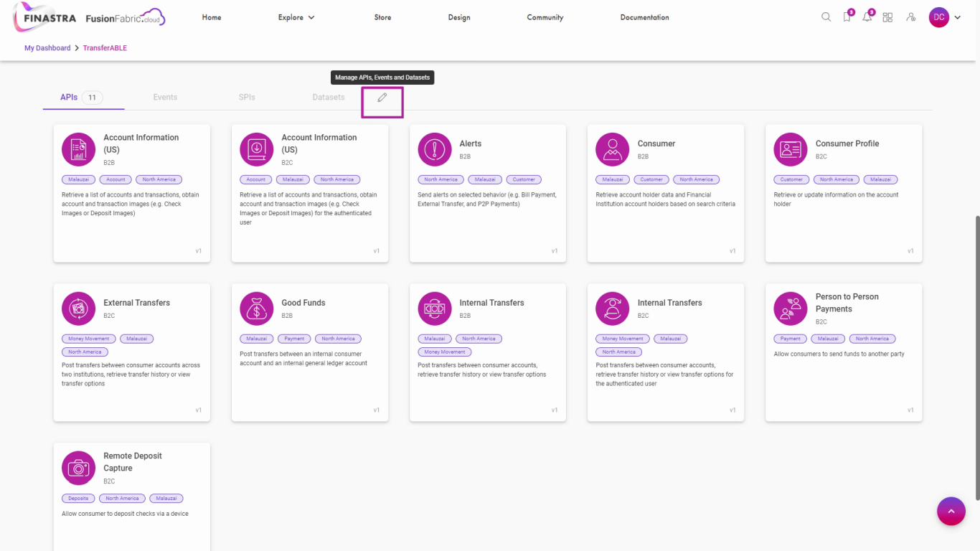
Task: Click the scroll-to-top arrow button
Action: point(951,512)
